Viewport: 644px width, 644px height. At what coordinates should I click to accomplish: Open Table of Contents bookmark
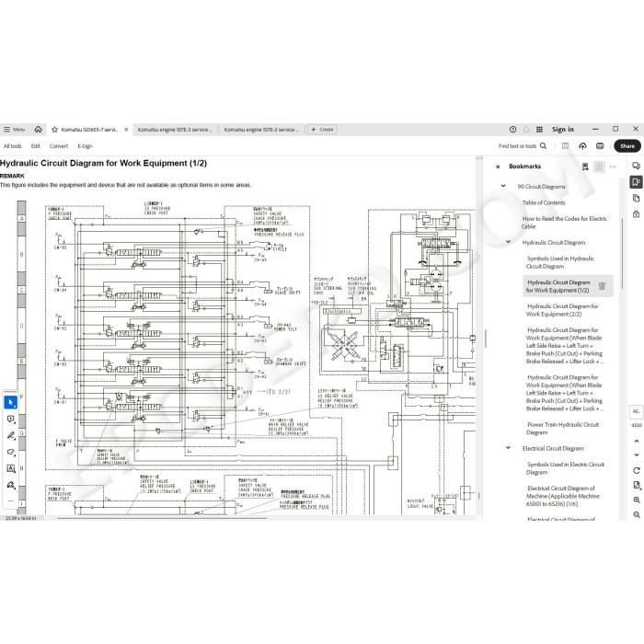point(544,202)
